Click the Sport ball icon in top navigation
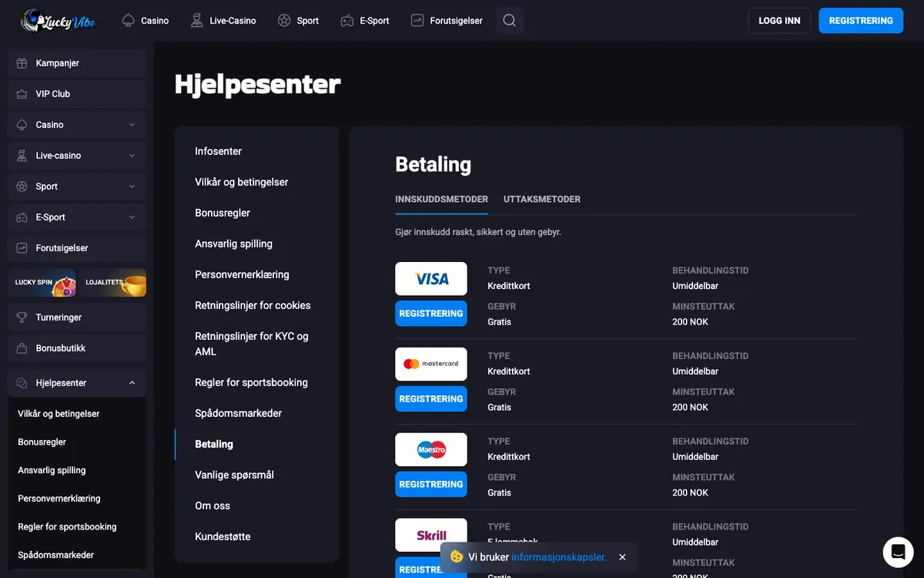Image resolution: width=924 pixels, height=578 pixels. tap(284, 21)
